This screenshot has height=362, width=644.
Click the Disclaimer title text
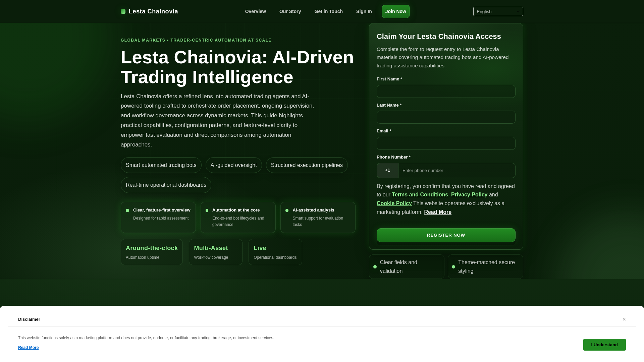tap(29, 319)
